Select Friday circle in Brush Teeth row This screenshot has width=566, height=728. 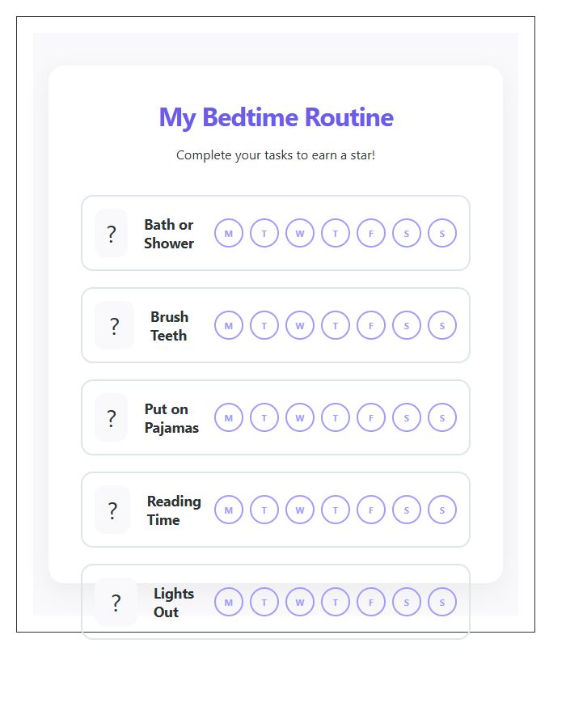pos(371,325)
